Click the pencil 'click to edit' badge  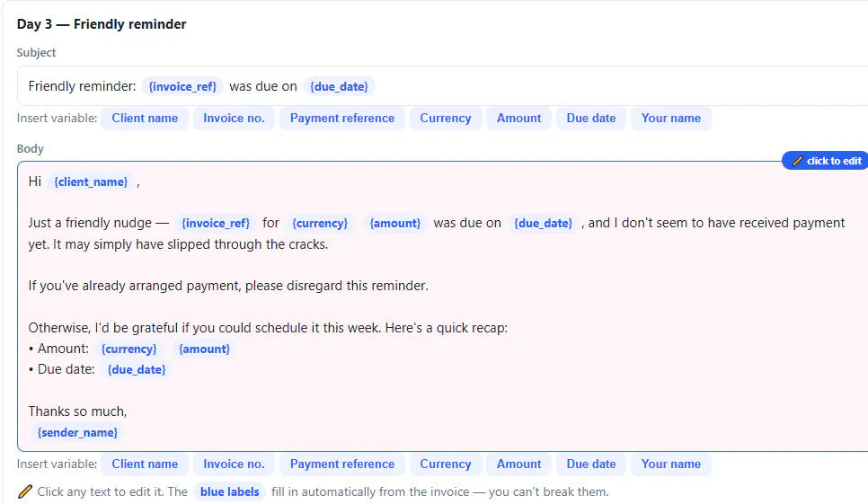[x=825, y=161]
